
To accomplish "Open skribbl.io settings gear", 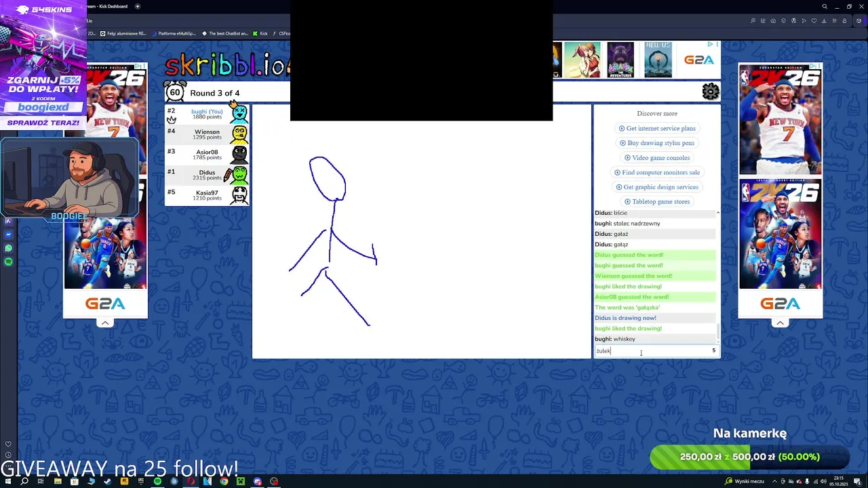I will pyautogui.click(x=711, y=91).
